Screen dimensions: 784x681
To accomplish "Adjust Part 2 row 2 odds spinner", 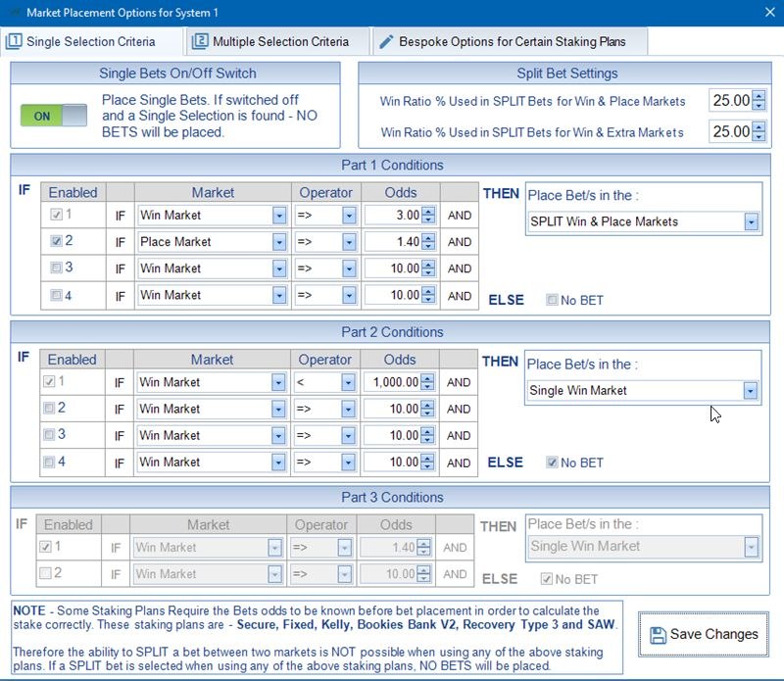I will click(x=427, y=409).
